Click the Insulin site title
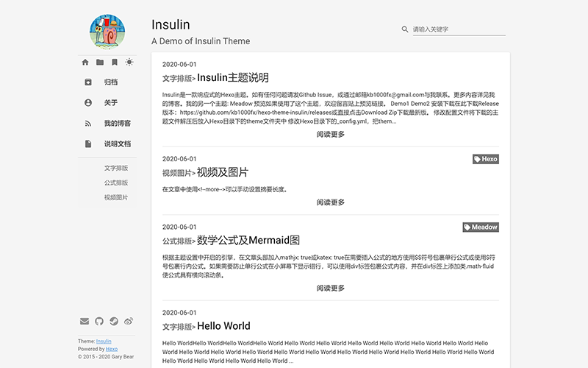This screenshot has width=588, height=368. coord(171,25)
